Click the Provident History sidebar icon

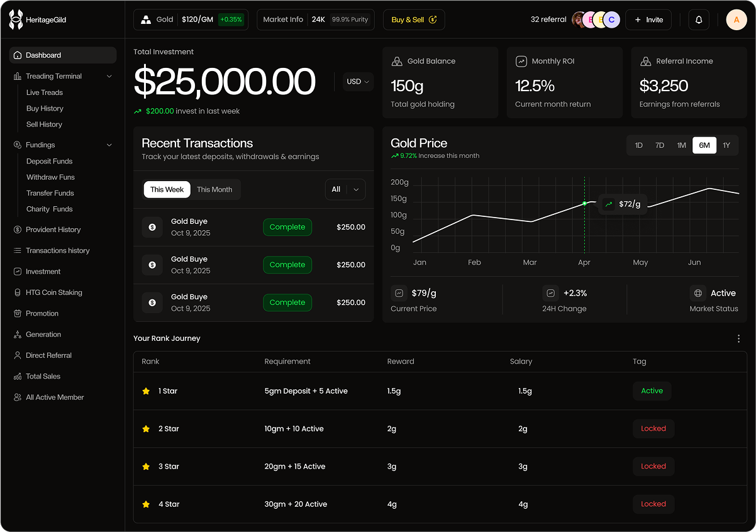click(x=18, y=230)
